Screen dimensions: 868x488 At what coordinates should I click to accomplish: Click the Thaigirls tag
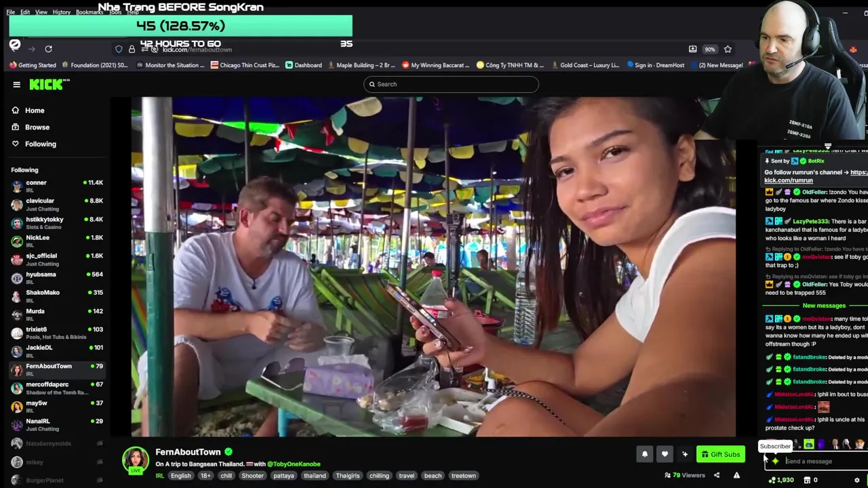347,476
